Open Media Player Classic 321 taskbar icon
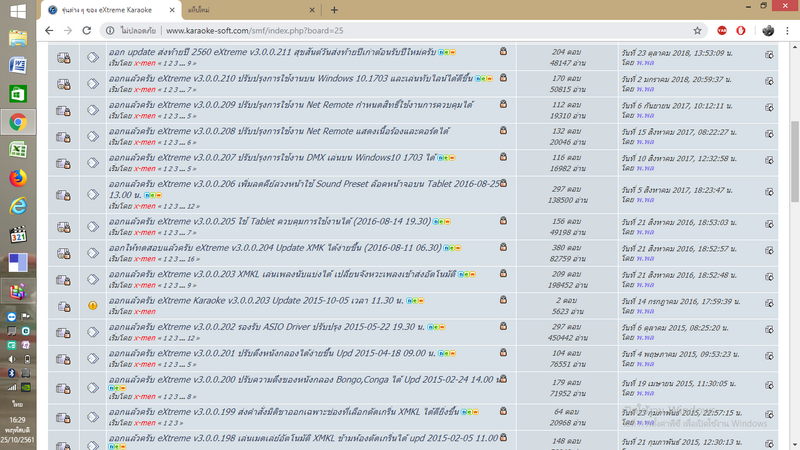800x450 pixels. pos(18,235)
